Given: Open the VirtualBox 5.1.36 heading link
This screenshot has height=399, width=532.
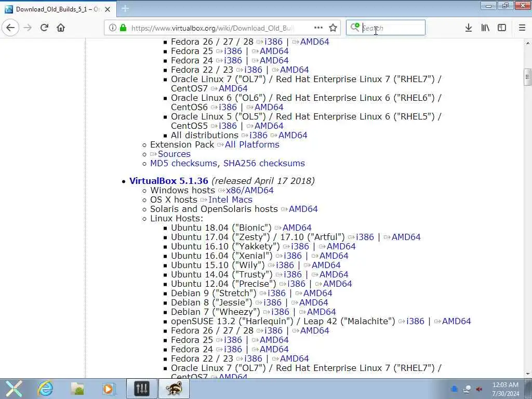Looking at the screenshot, I should coord(169,181).
